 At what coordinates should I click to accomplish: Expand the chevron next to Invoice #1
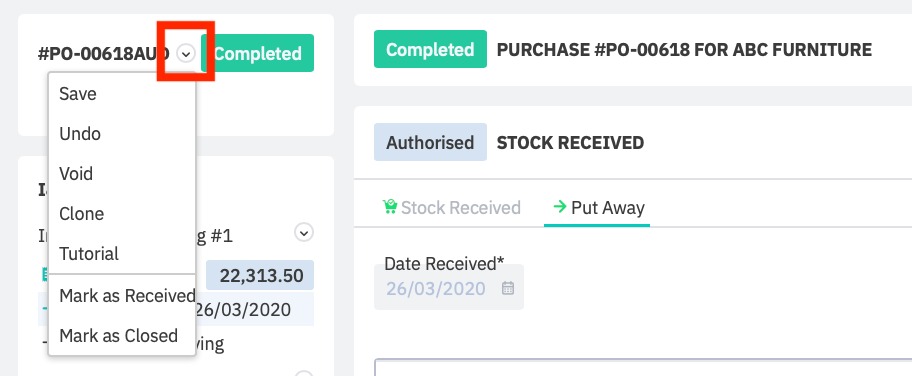pyautogui.click(x=304, y=233)
